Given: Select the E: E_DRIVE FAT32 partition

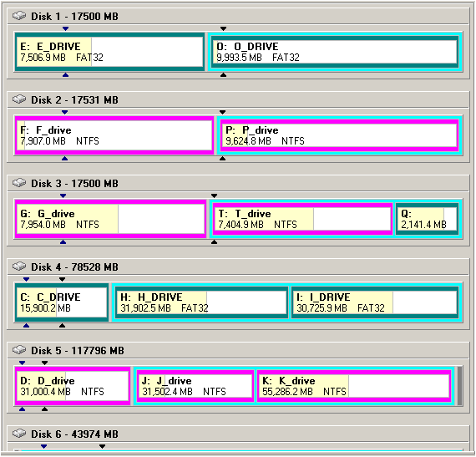Looking at the screenshot, I should point(109,52).
